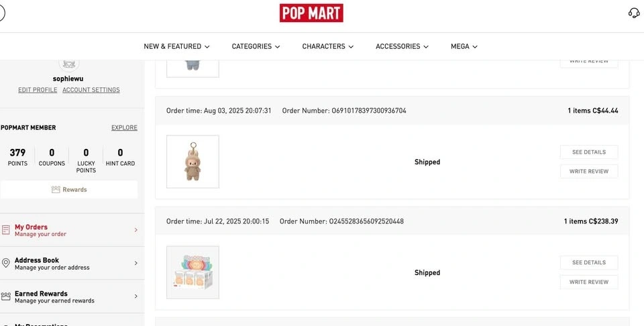Image resolution: width=644 pixels, height=326 pixels.
Task: Expand the CATEGORIES dropdown menu
Action: pyautogui.click(x=256, y=46)
